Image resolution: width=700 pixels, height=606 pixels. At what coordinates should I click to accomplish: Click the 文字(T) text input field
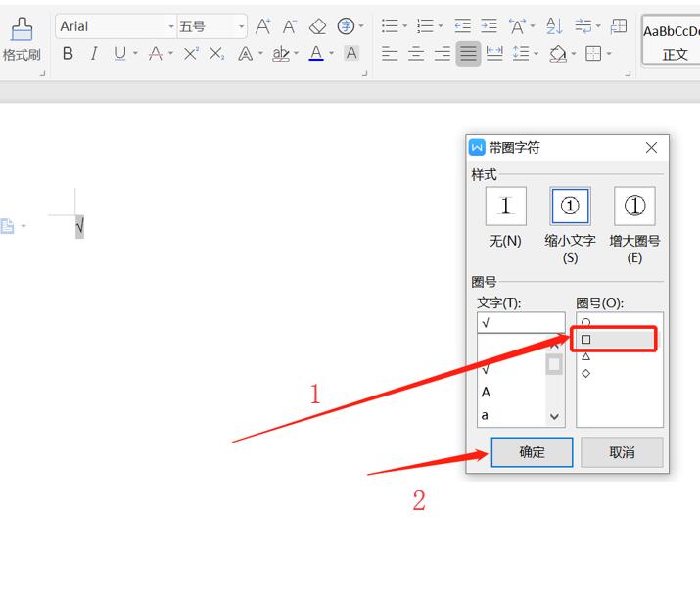tap(521, 322)
